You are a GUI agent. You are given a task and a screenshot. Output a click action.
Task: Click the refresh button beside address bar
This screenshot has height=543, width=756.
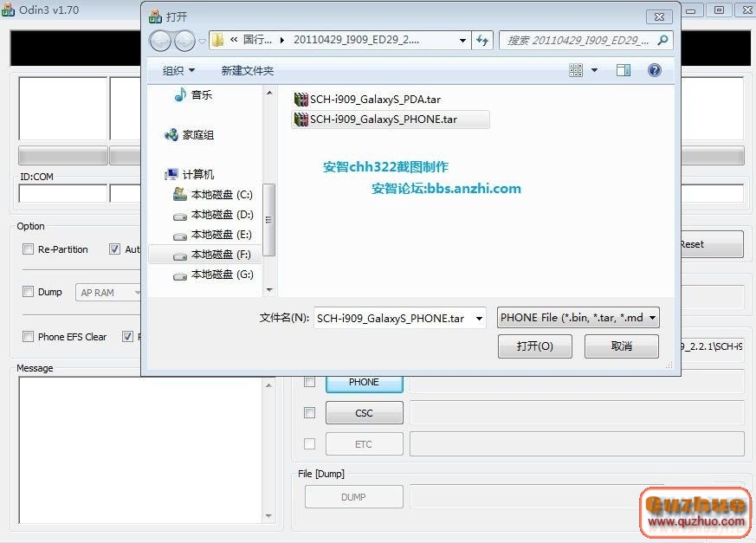[x=482, y=41]
